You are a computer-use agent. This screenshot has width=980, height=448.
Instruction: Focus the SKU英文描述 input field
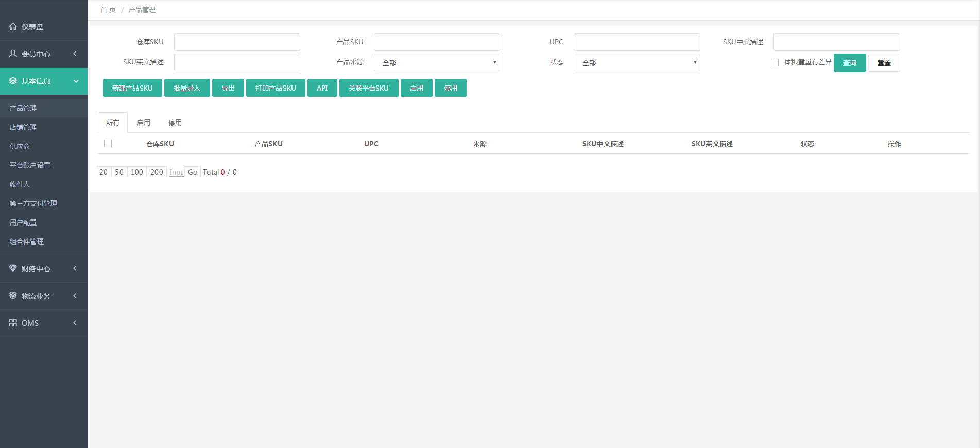(x=237, y=62)
